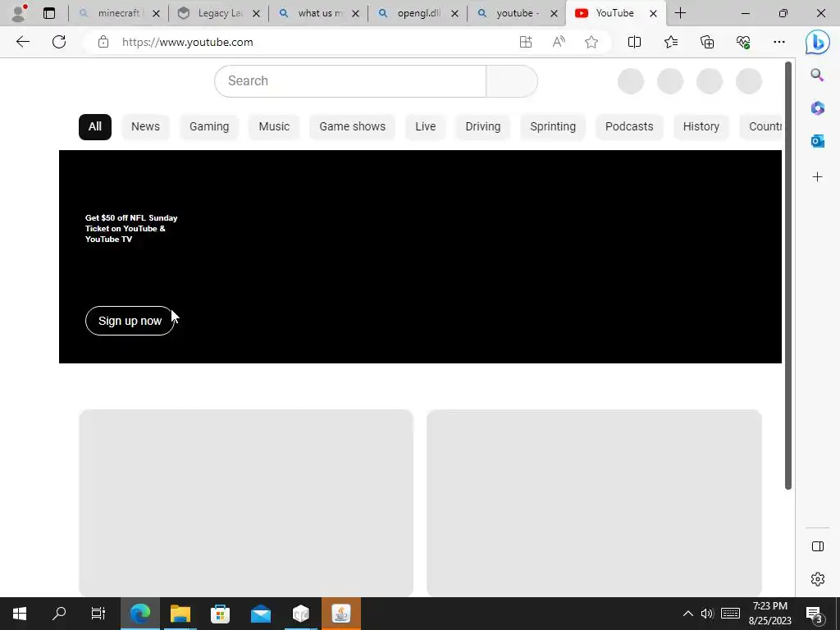Viewport: 840px width, 630px height.
Task: Select the Gaming filter chip
Action: 209,127
